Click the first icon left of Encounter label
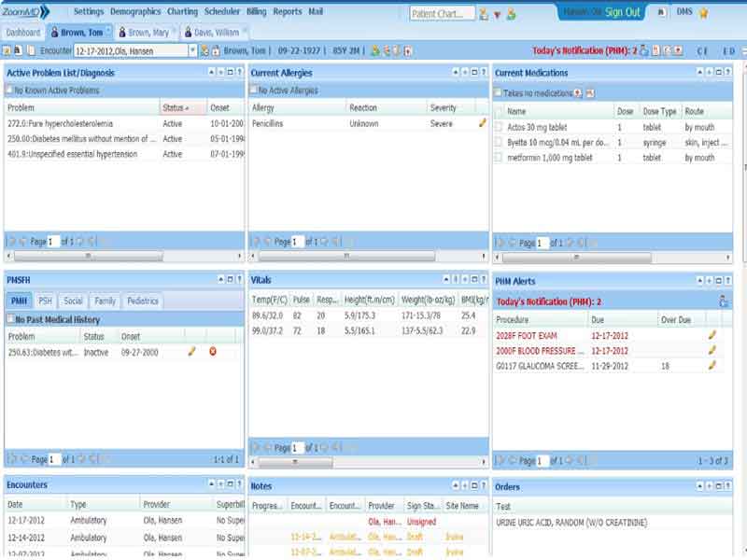Screen dimensions: 747x560 (7, 50)
